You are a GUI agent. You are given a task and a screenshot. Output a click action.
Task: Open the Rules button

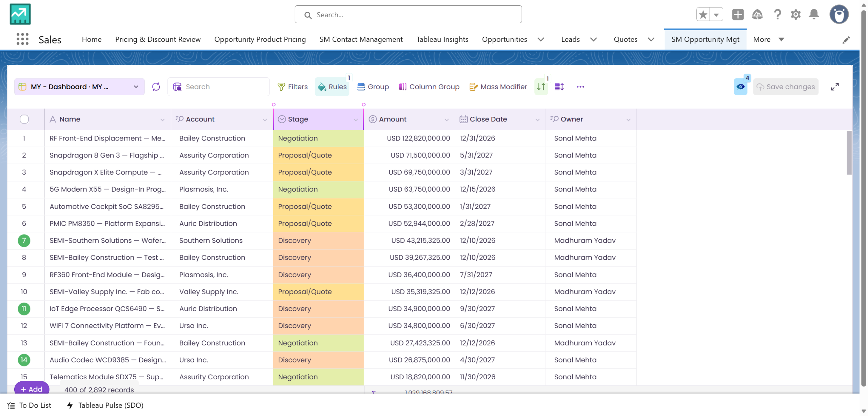tap(332, 87)
